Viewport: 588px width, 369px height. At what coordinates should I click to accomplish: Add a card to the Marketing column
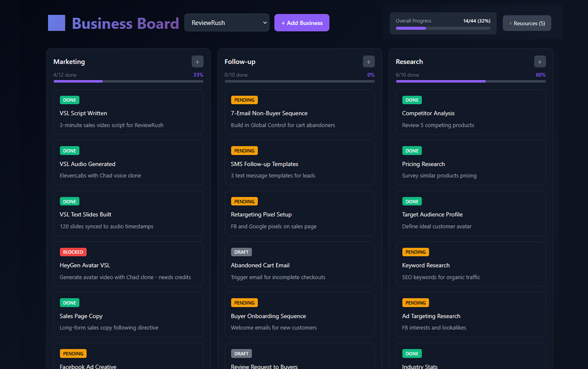pyautogui.click(x=197, y=62)
